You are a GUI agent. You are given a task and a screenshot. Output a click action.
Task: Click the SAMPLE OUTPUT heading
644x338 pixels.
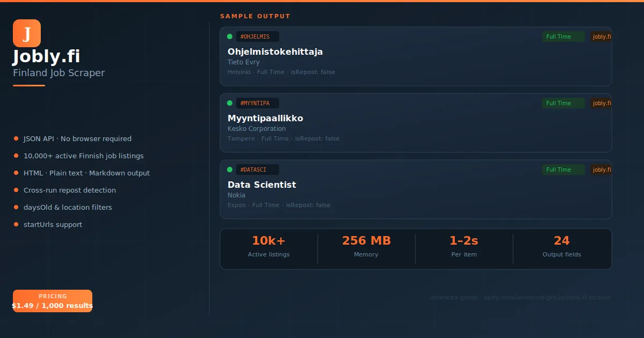(x=255, y=16)
